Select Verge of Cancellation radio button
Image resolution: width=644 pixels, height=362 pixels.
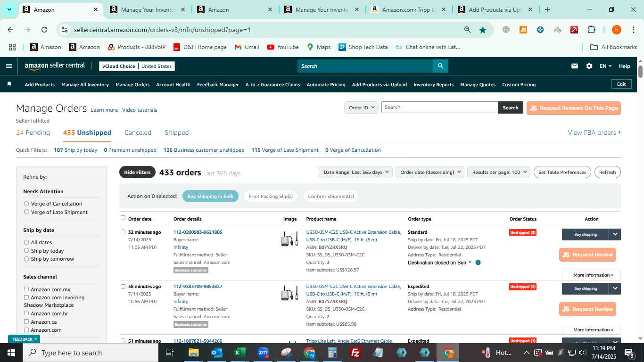click(x=26, y=204)
